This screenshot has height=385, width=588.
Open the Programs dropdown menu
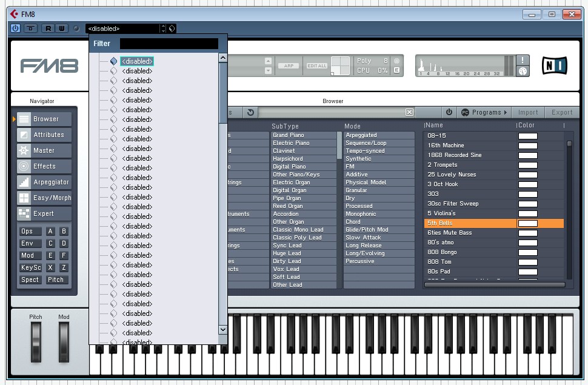pyautogui.click(x=484, y=112)
